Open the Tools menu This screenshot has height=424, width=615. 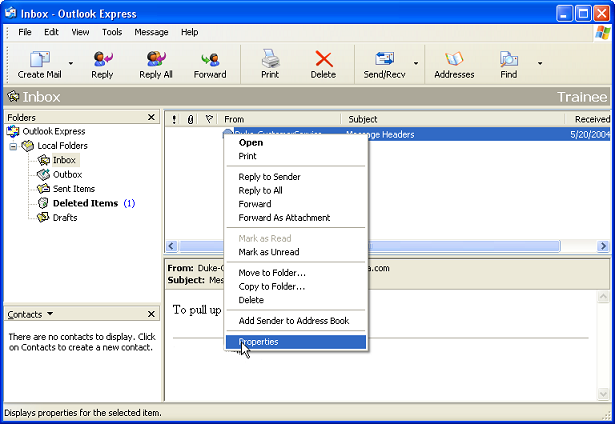click(x=112, y=32)
